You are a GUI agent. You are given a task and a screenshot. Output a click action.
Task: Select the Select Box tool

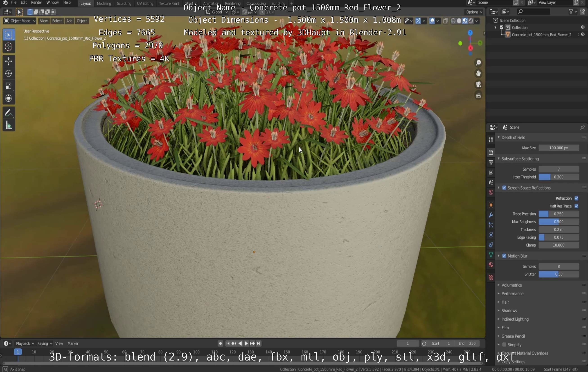(9, 35)
